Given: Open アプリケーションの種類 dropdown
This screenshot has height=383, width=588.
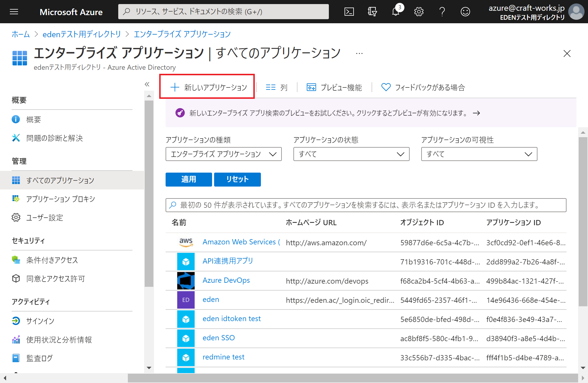Looking at the screenshot, I should pyautogui.click(x=223, y=154).
